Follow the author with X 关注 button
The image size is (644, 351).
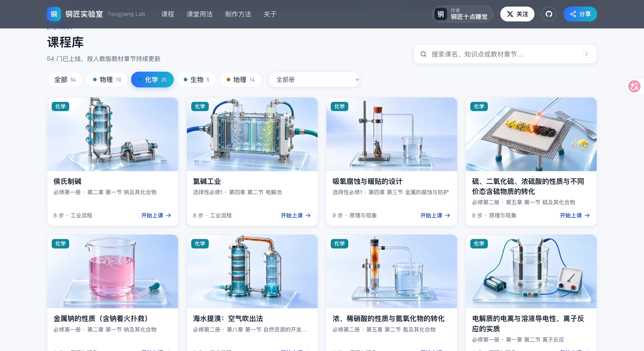[x=517, y=14]
